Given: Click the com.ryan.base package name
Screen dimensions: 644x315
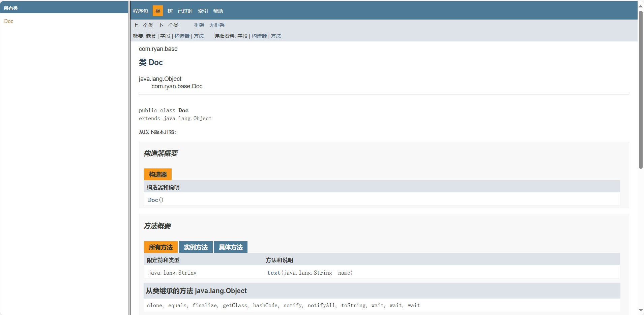Looking at the screenshot, I should click(158, 49).
